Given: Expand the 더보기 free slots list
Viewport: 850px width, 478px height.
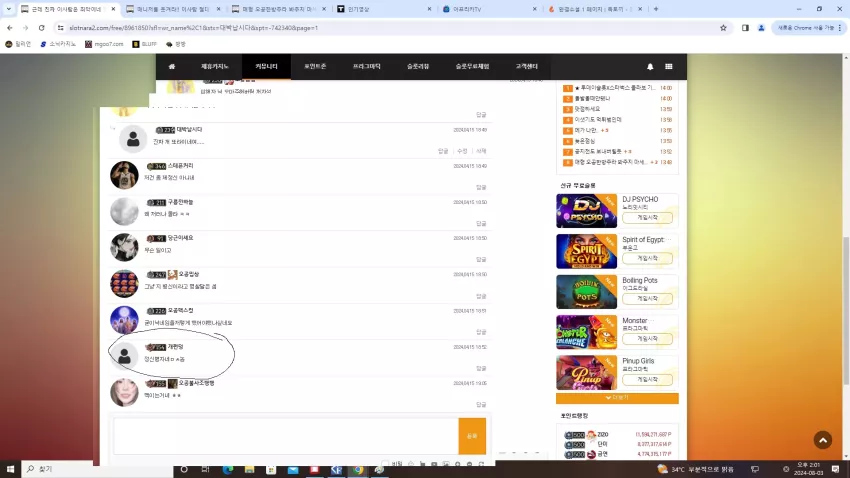Looking at the screenshot, I should (617, 398).
